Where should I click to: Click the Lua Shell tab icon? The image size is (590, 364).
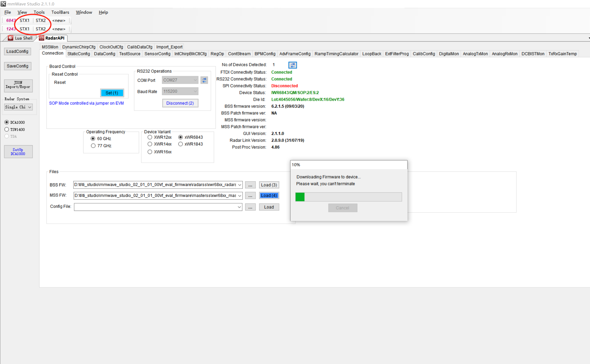(x=11, y=38)
